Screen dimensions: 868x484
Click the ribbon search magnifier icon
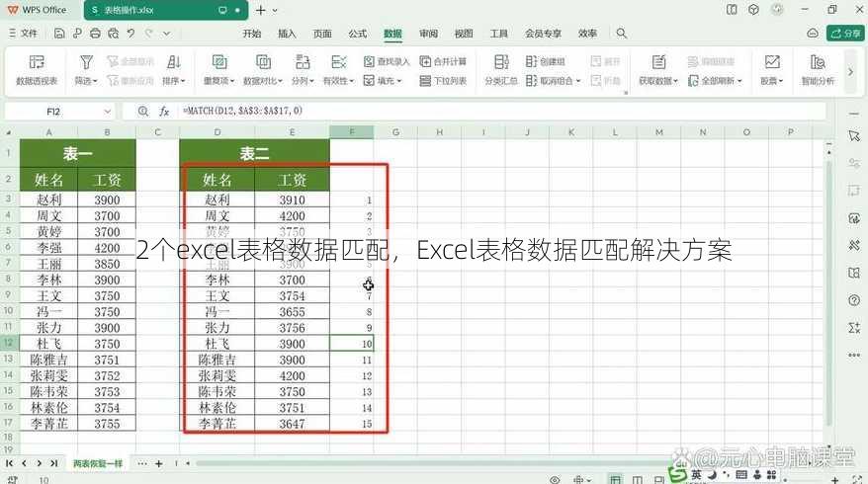click(x=622, y=34)
